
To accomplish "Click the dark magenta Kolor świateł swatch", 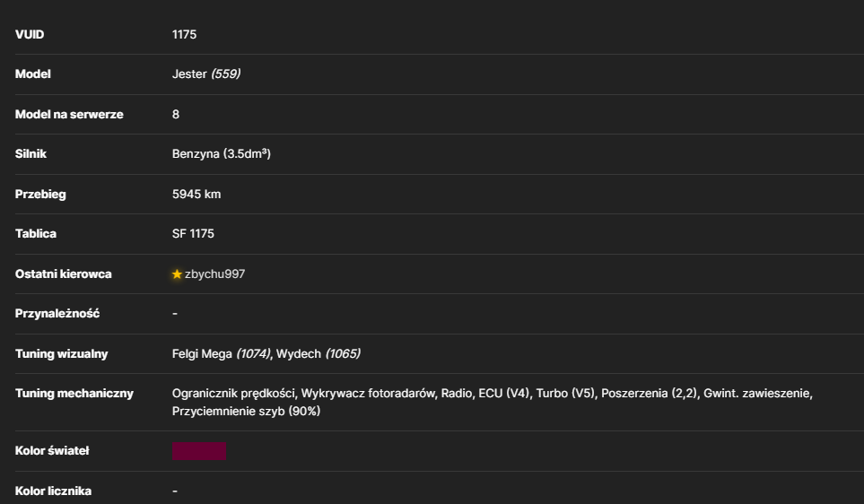I will click(199, 451).
